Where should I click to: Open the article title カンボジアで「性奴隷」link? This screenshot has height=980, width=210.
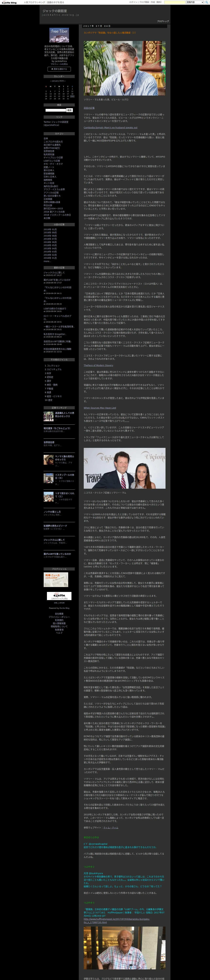110,33
